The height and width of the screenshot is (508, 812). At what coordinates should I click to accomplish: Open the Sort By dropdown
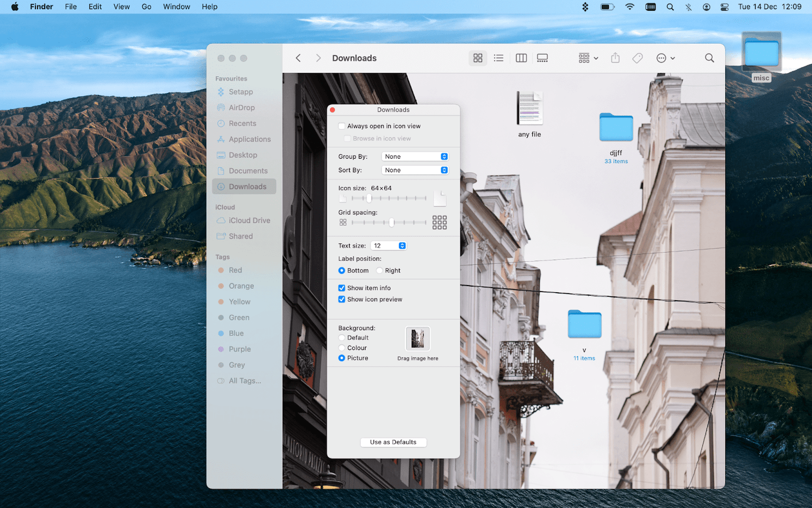[x=415, y=170]
